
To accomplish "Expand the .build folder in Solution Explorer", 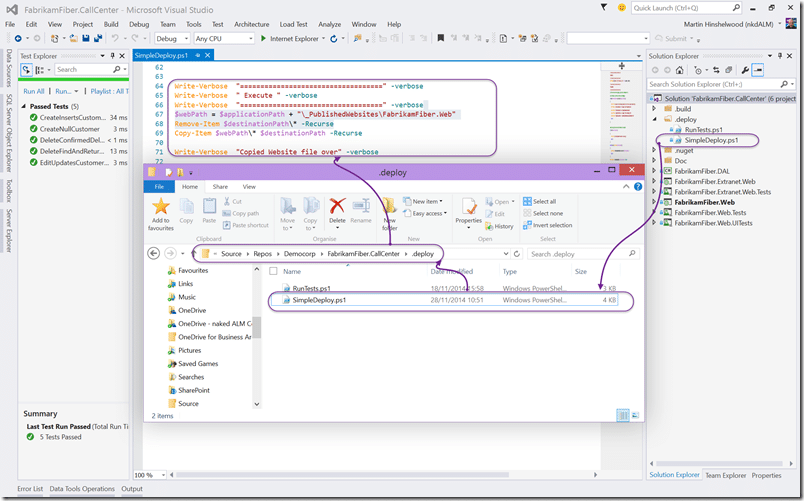I will [x=654, y=109].
